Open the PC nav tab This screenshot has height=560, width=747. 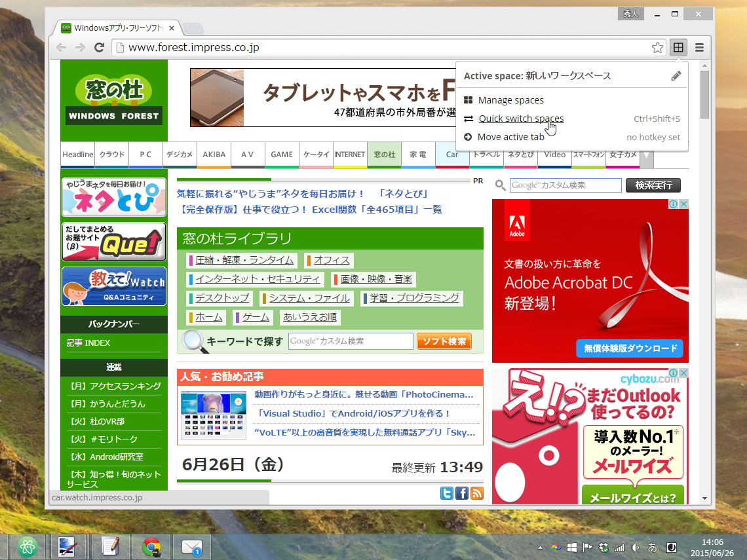coord(145,155)
